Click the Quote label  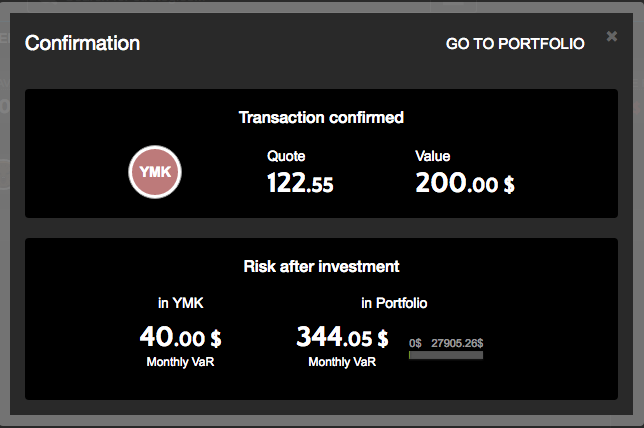click(286, 156)
